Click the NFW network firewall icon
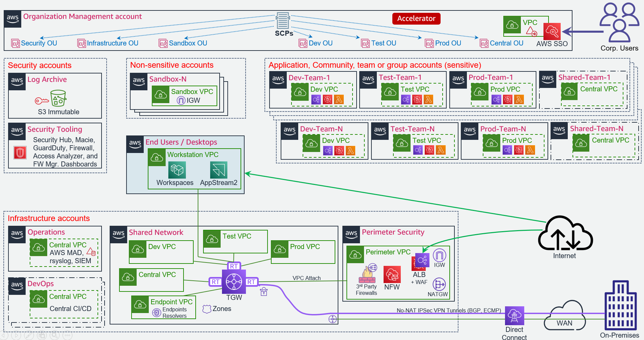This screenshot has width=644, height=340. tap(392, 274)
